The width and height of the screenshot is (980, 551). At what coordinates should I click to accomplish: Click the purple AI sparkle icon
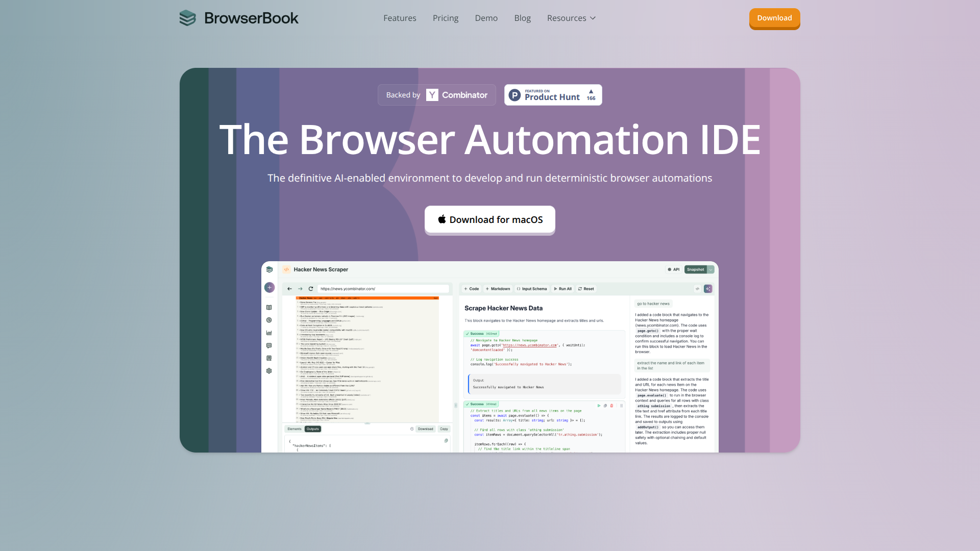[708, 289]
